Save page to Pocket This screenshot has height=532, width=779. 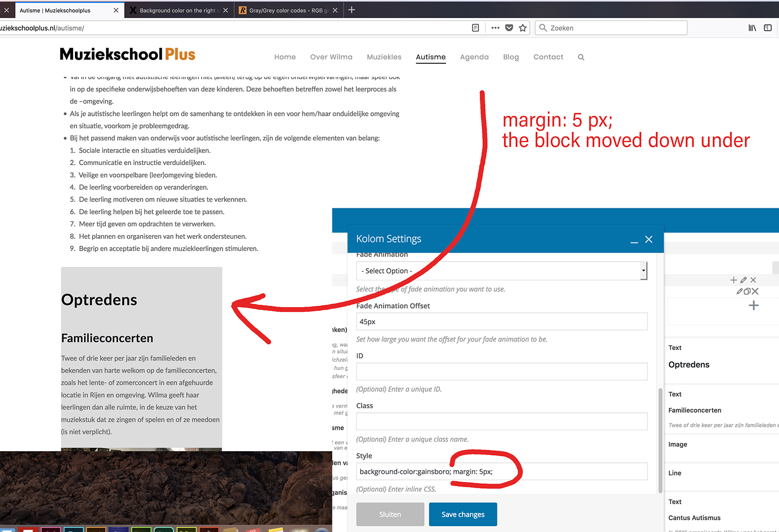[x=509, y=28]
